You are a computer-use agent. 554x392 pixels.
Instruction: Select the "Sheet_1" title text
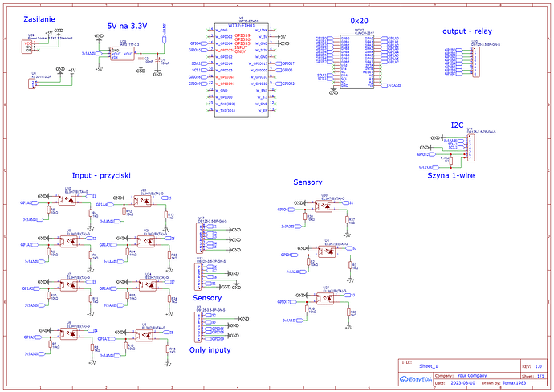(428, 366)
